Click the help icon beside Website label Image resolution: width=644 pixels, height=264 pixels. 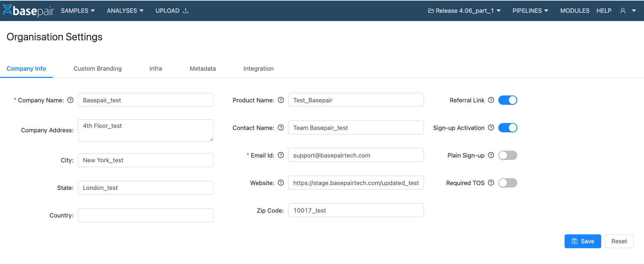tap(281, 183)
